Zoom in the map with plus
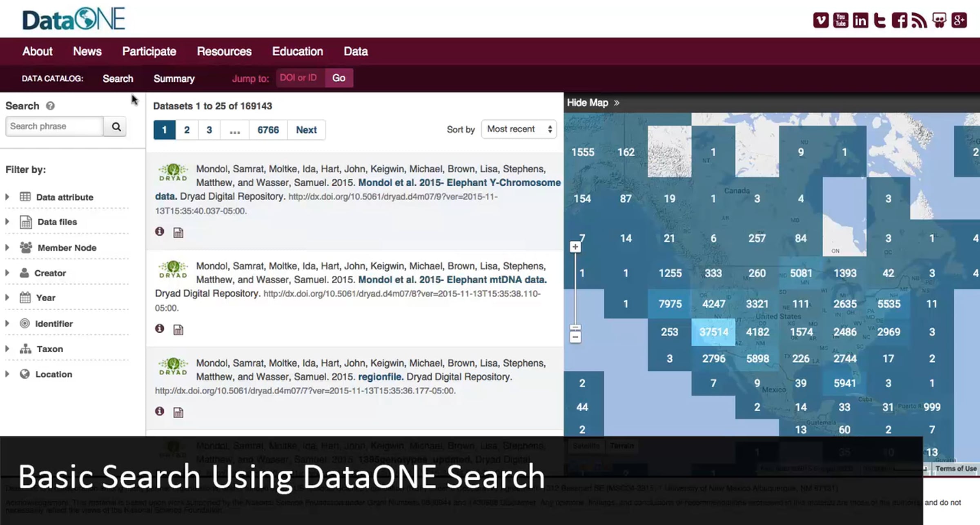Viewport: 980px width, 525px height. point(575,247)
